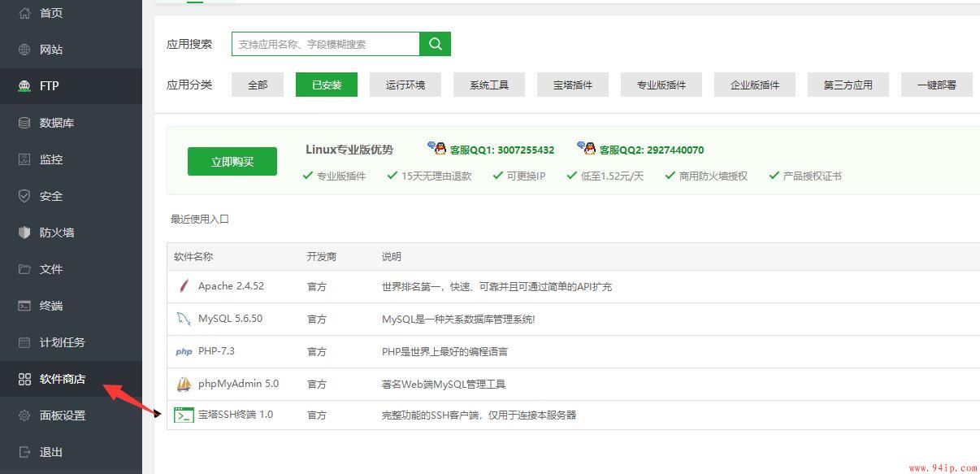Focus the 应用搜索 search input field

coord(325,44)
